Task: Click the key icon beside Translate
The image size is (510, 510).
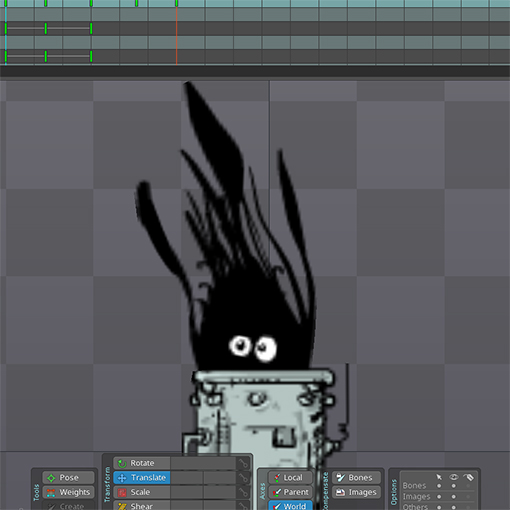Action: (243, 478)
